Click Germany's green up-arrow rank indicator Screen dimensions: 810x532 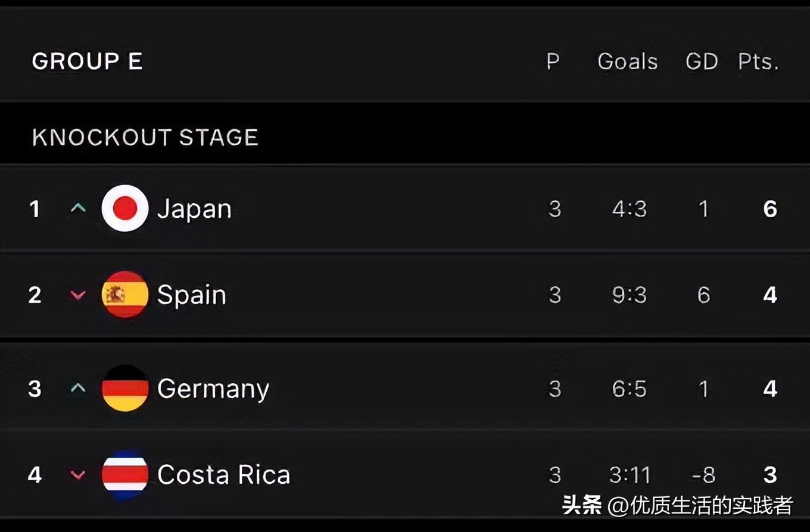point(78,389)
